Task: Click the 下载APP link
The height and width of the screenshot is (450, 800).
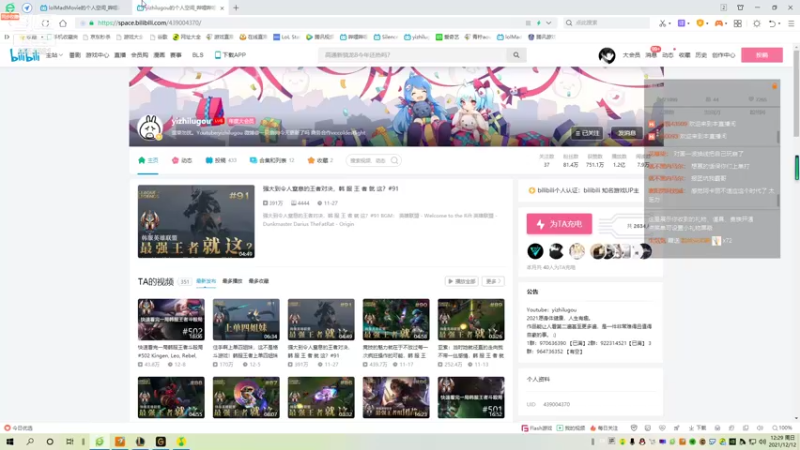Action: tap(230, 55)
